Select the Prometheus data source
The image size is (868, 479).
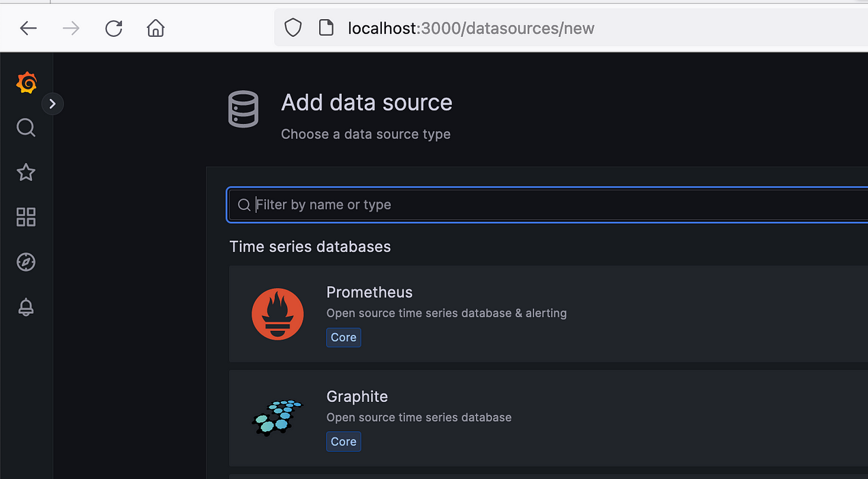pos(548,314)
